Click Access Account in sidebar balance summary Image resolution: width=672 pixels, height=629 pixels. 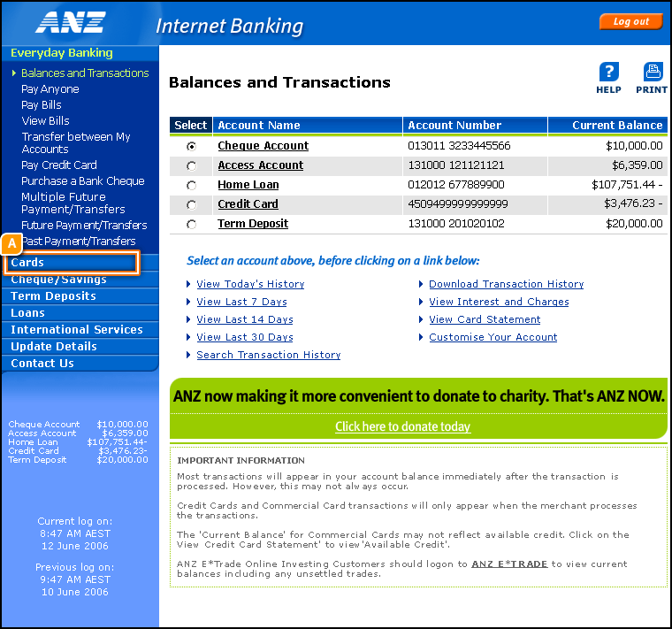(42, 433)
